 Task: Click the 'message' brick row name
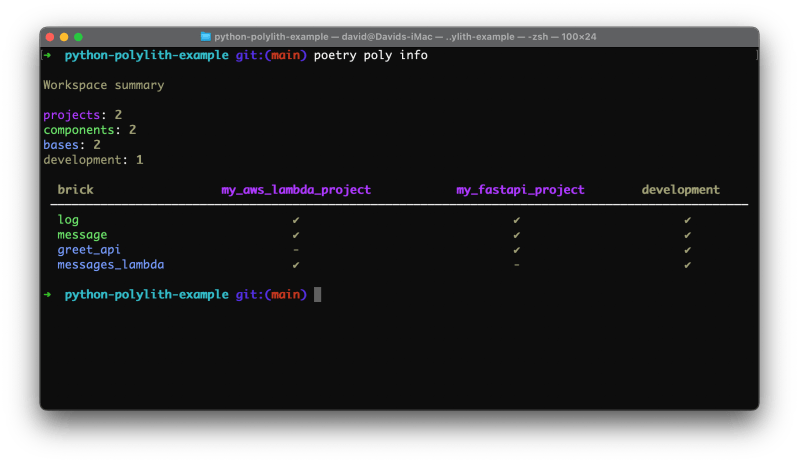point(83,235)
